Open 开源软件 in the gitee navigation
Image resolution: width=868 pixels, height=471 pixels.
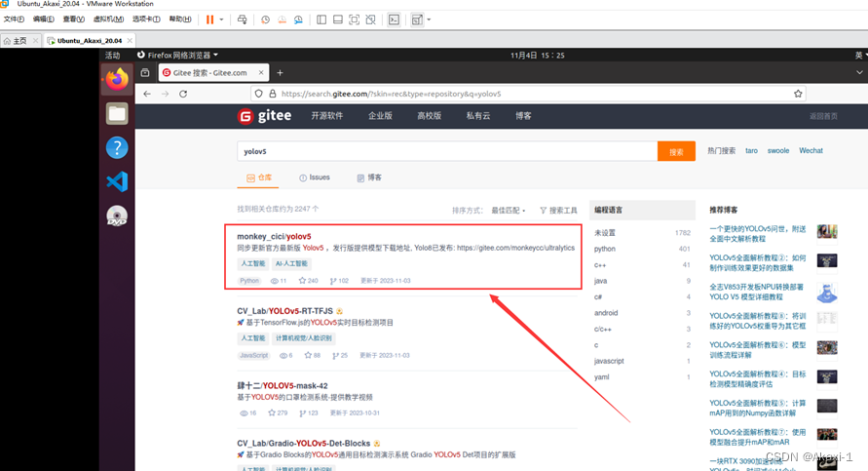pyautogui.click(x=326, y=116)
